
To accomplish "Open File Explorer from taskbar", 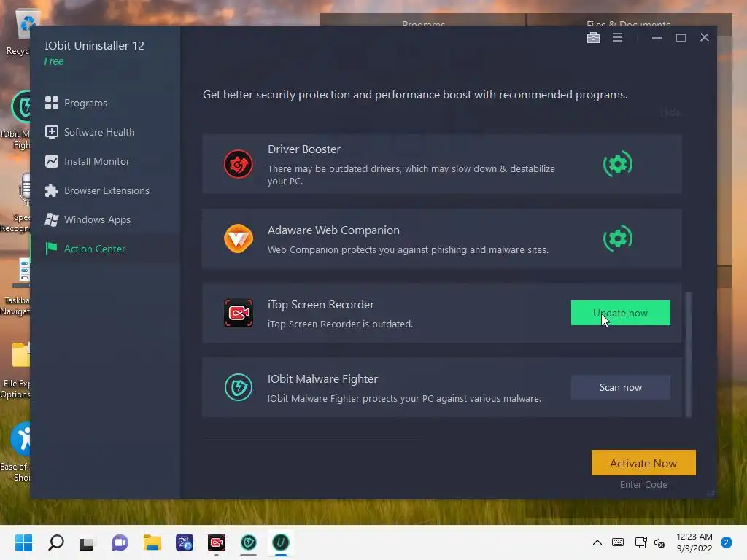I will click(152, 542).
